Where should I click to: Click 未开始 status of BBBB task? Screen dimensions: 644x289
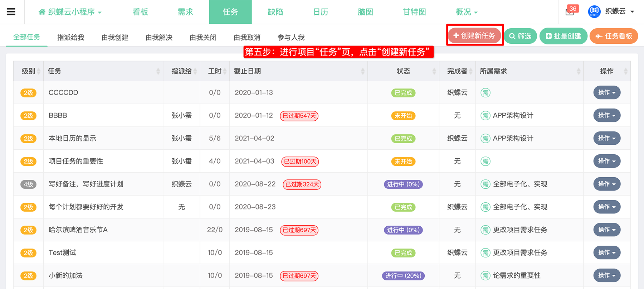(x=403, y=116)
